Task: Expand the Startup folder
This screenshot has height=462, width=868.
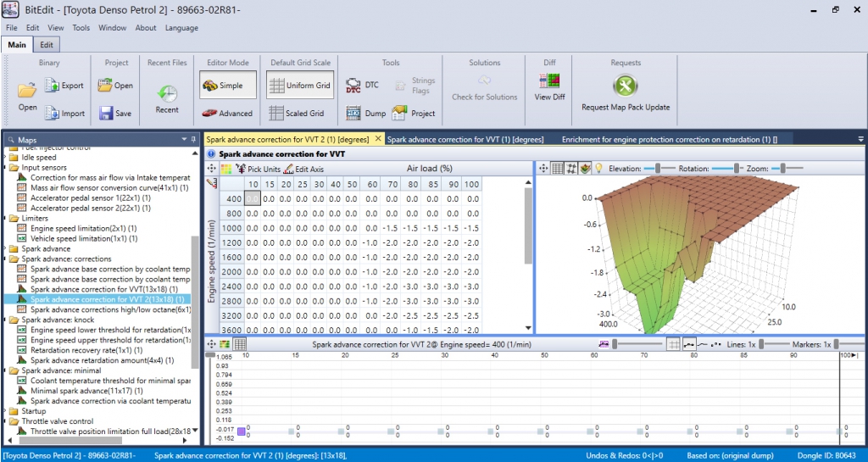Action: [x=6, y=411]
